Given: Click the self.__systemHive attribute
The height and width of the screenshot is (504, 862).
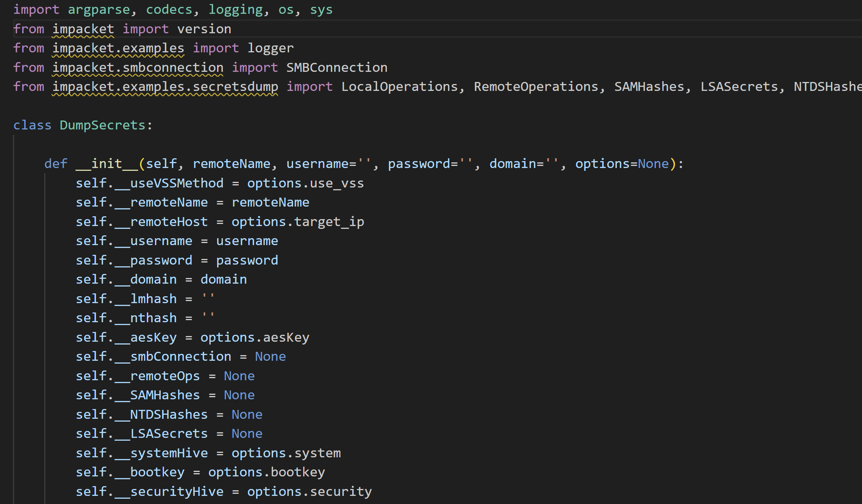Looking at the screenshot, I should coord(142,453).
